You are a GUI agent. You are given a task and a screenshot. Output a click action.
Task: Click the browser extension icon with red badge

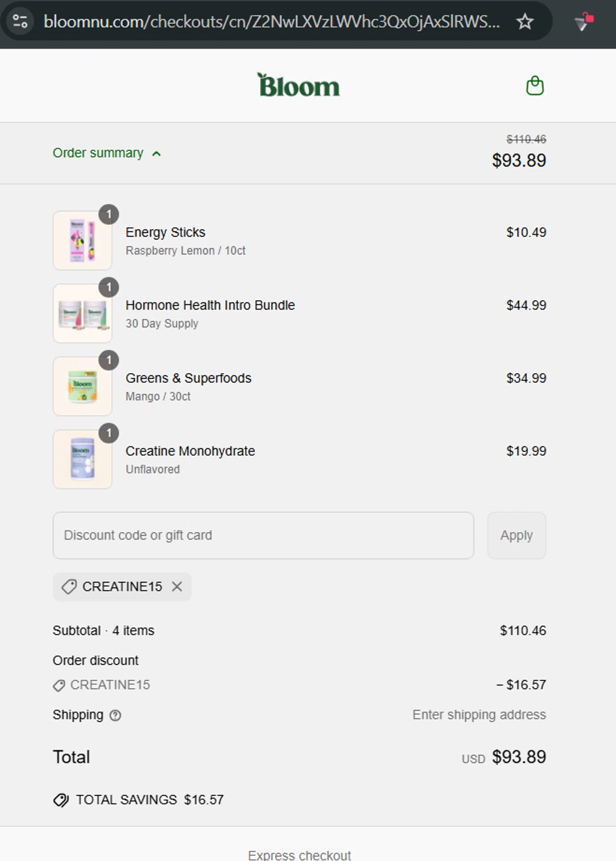pos(584,22)
